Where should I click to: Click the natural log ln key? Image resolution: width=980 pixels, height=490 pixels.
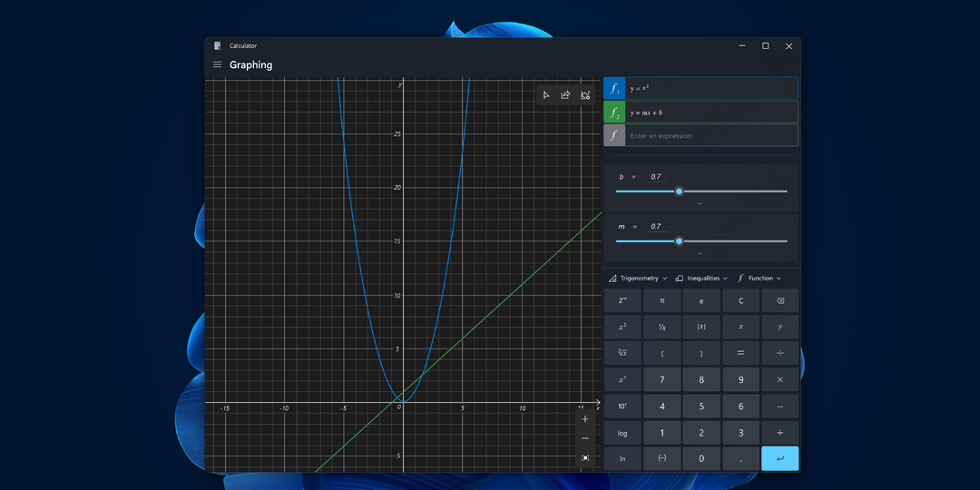pyautogui.click(x=622, y=459)
